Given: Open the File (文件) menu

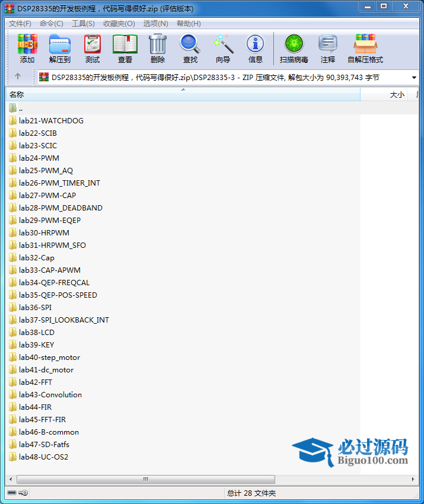Looking at the screenshot, I should (20, 24).
